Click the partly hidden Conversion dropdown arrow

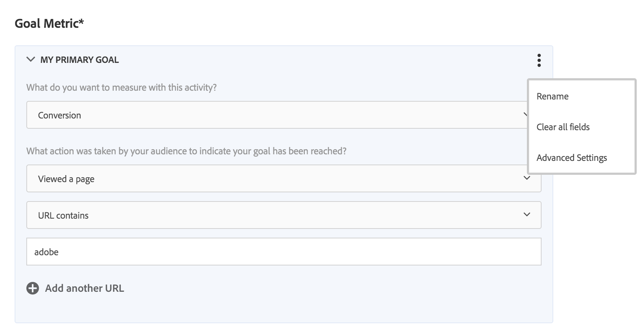525,114
